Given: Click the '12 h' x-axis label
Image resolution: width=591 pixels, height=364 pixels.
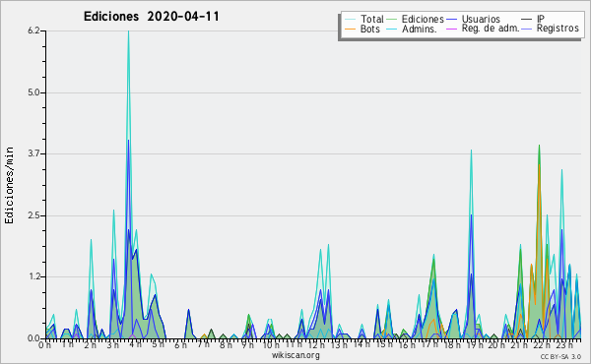Looking at the screenshot, I should 316,345.
